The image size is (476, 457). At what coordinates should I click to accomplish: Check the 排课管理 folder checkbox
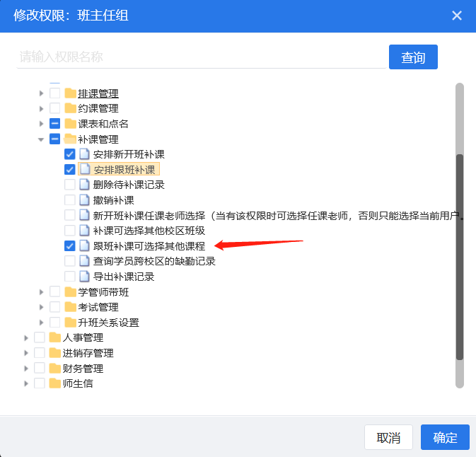click(54, 93)
